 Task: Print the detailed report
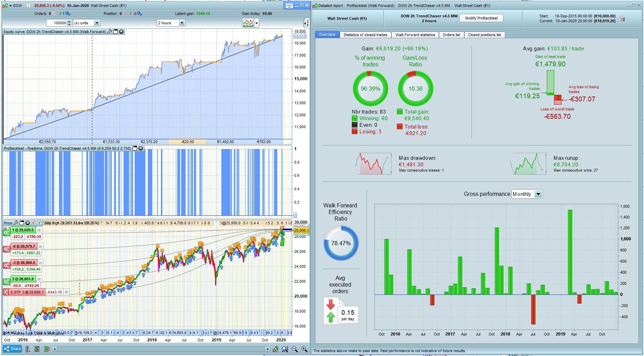tap(622, 19)
